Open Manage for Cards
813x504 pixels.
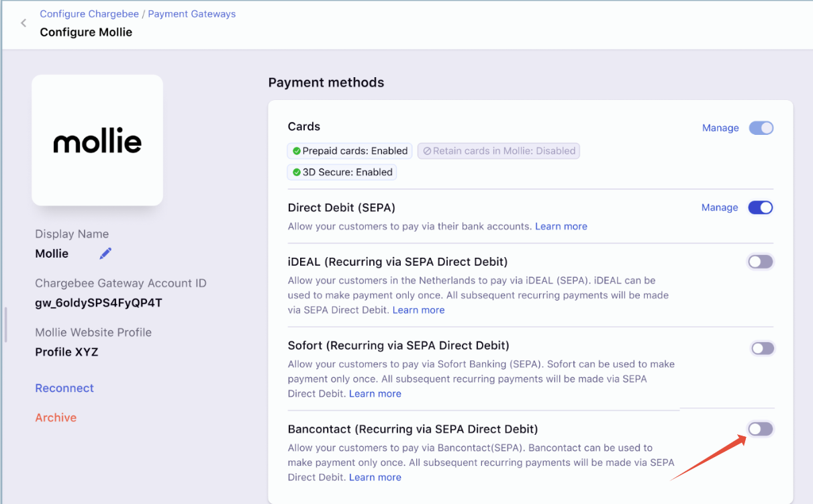[x=720, y=128]
